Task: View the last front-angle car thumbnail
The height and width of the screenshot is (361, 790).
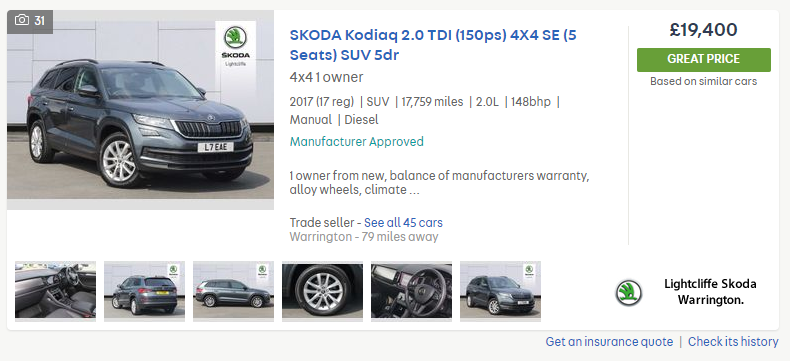Action: (x=500, y=291)
